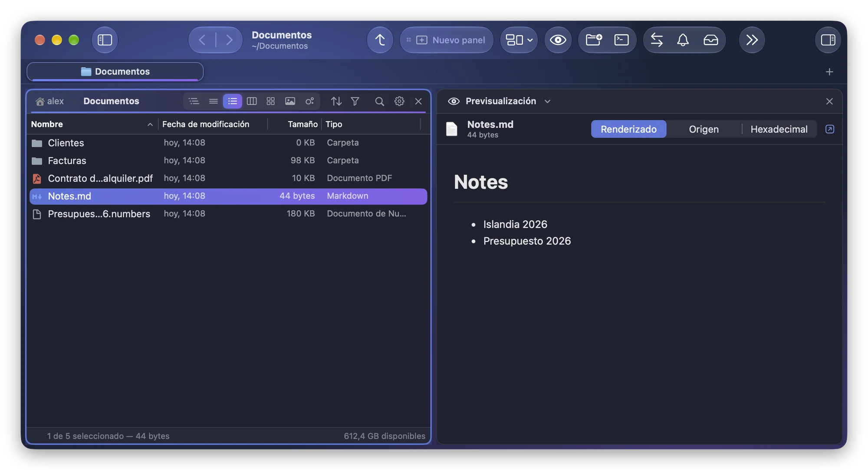868x470 pixels.
Task: Switch to tree outline view mode
Action: click(x=194, y=101)
